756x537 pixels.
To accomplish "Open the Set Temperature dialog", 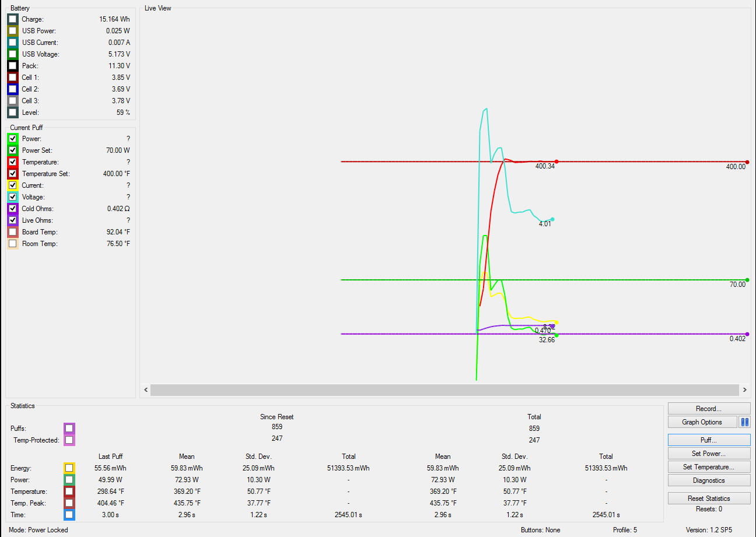I will (x=709, y=466).
